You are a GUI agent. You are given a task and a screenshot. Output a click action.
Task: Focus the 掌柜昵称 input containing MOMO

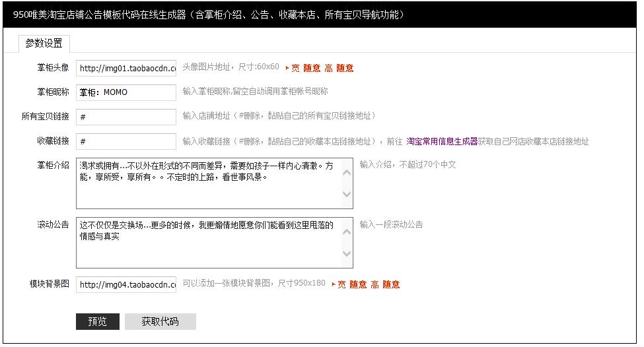pyautogui.click(x=126, y=92)
